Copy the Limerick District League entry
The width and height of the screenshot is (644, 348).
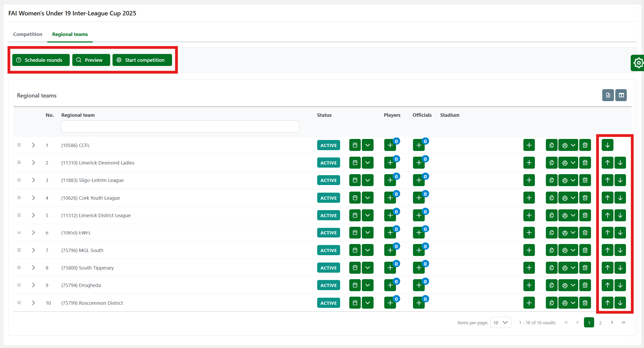[x=551, y=215]
